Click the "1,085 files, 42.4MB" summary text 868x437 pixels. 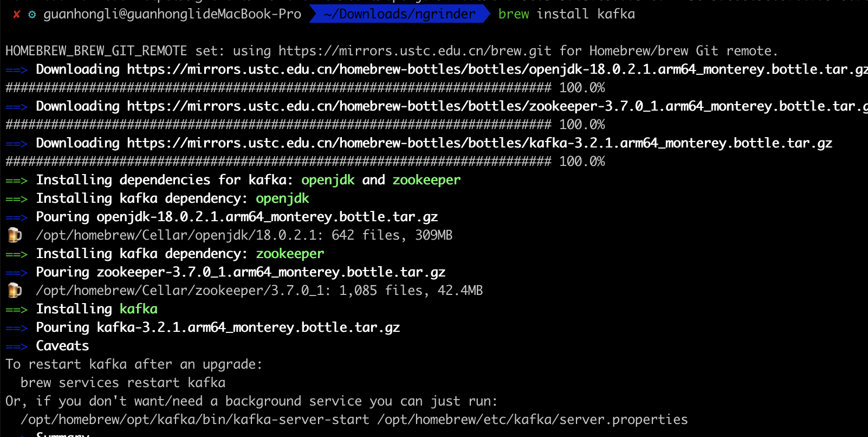[x=411, y=291]
